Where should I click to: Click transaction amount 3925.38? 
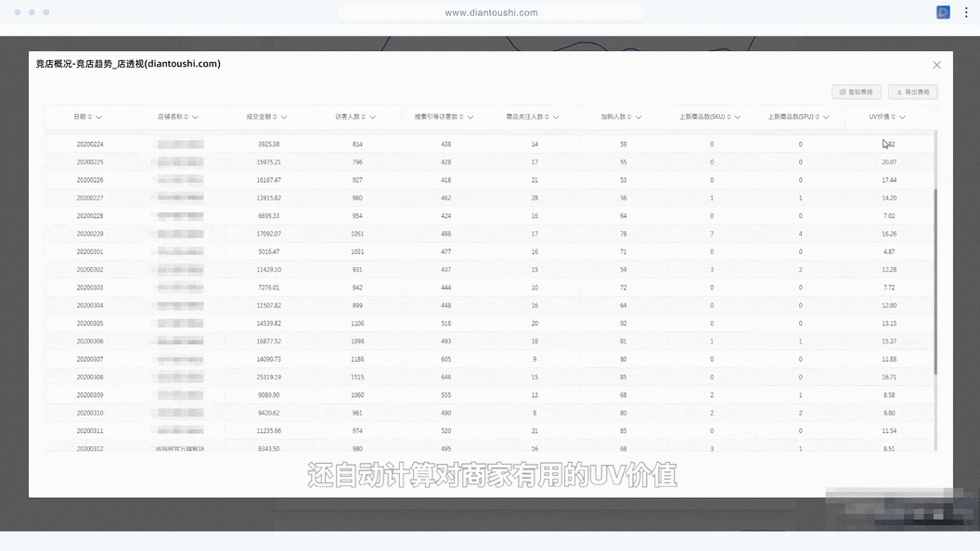[269, 145]
